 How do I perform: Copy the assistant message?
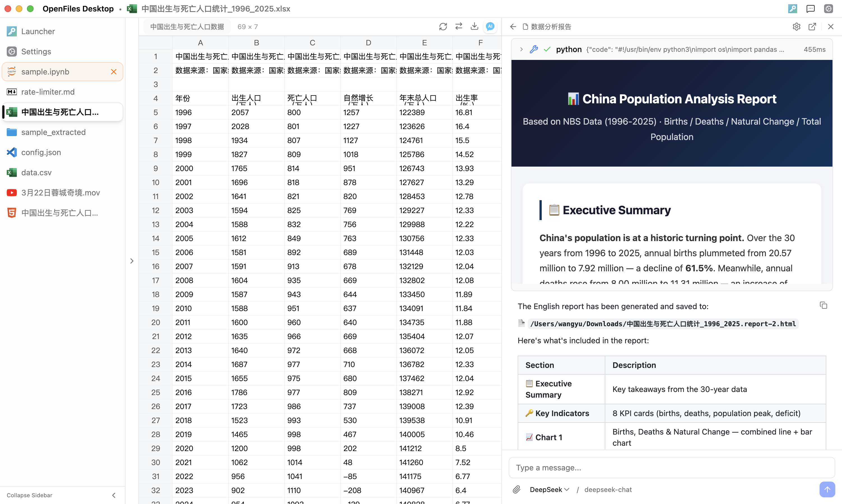click(x=824, y=305)
